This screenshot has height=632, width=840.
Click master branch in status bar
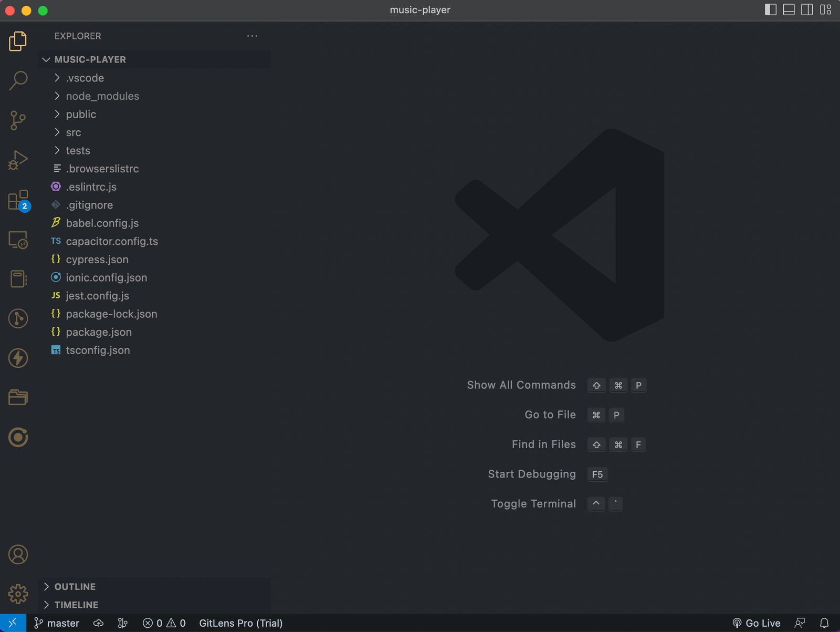click(57, 623)
